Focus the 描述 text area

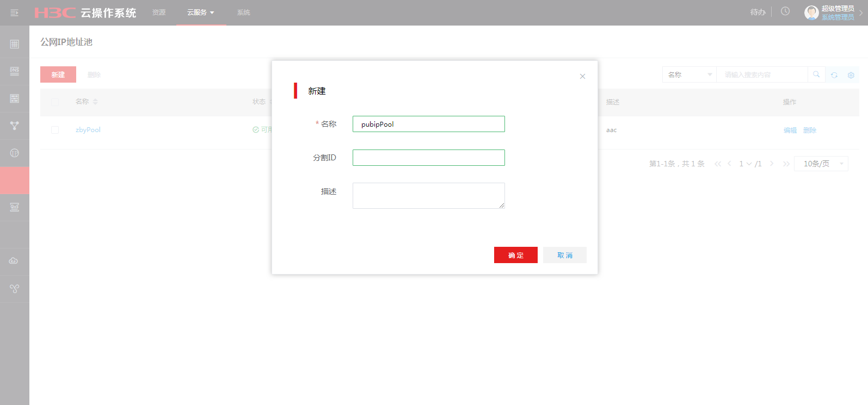pyautogui.click(x=428, y=196)
